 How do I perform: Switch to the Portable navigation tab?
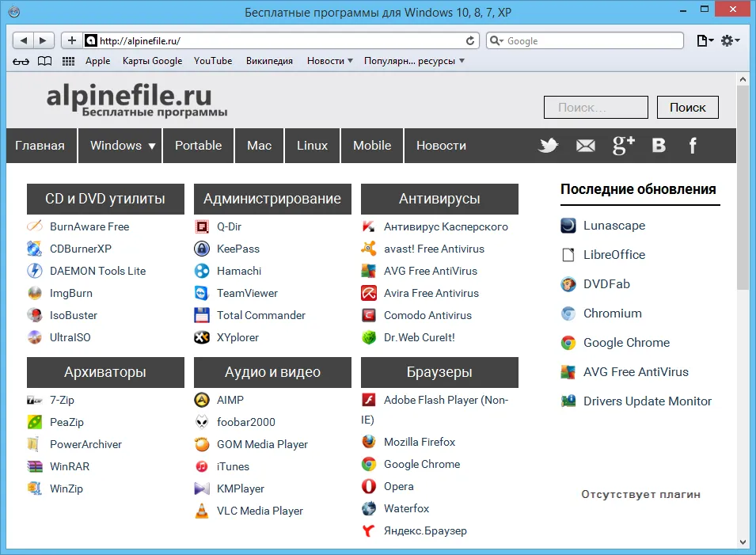click(198, 146)
